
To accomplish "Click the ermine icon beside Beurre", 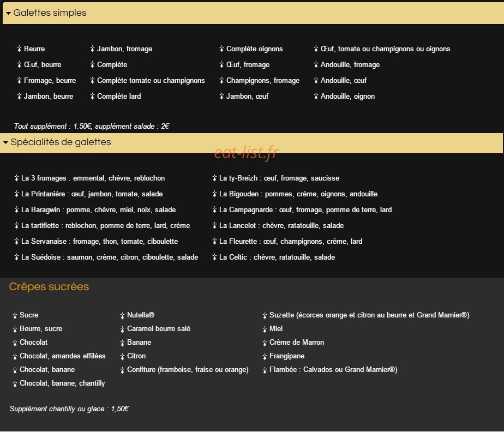I will pyautogui.click(x=19, y=49).
